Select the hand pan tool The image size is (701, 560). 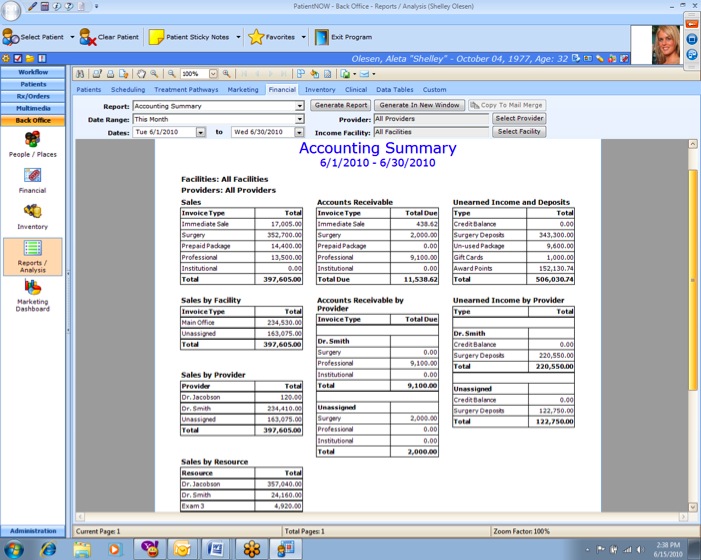click(141, 74)
